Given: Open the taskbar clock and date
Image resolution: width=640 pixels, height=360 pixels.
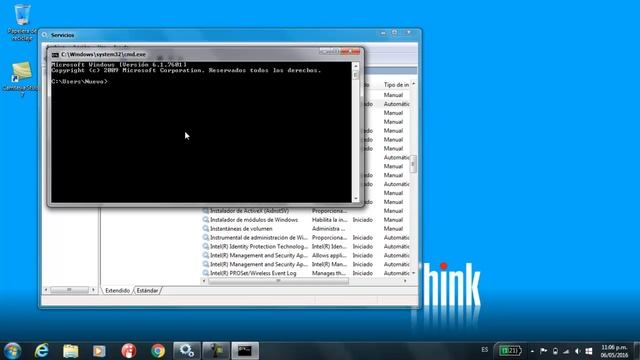Looking at the screenshot, I should [614, 351].
